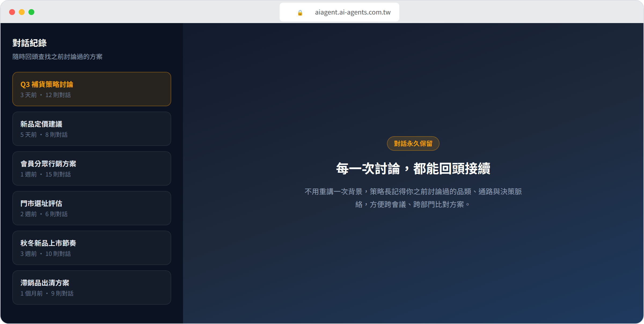This screenshot has height=324, width=644.
Task: Click the green maximize window button
Action: click(31, 12)
